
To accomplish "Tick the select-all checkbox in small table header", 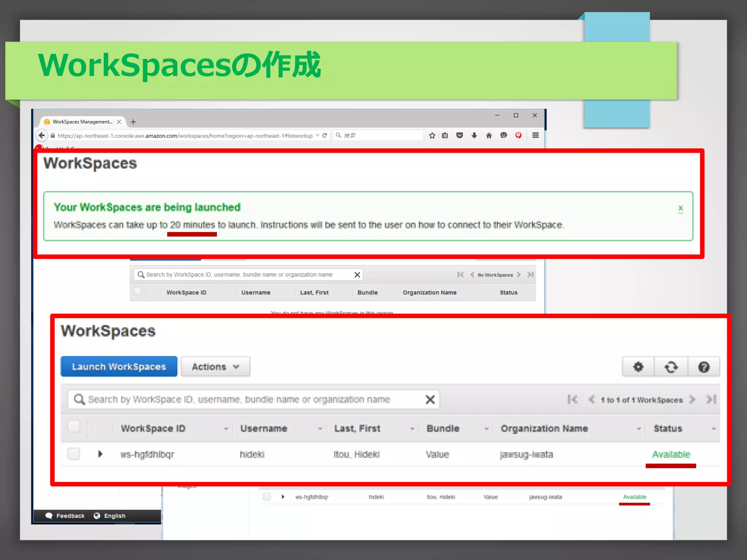I will point(138,291).
